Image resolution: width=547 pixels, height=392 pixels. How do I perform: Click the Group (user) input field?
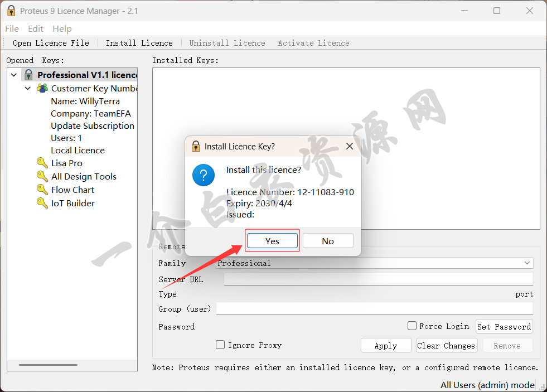(374, 309)
